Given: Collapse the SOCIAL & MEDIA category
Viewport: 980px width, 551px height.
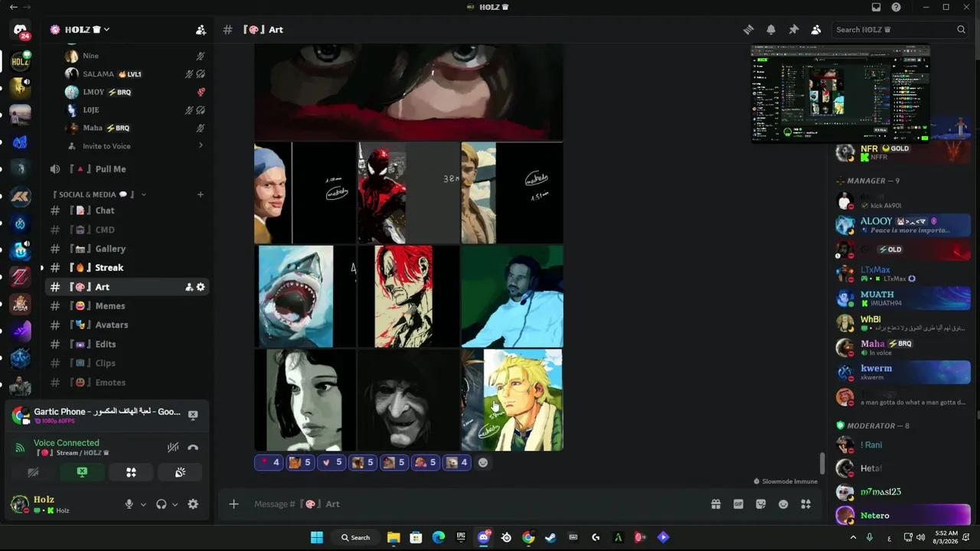Looking at the screenshot, I should pos(99,194).
